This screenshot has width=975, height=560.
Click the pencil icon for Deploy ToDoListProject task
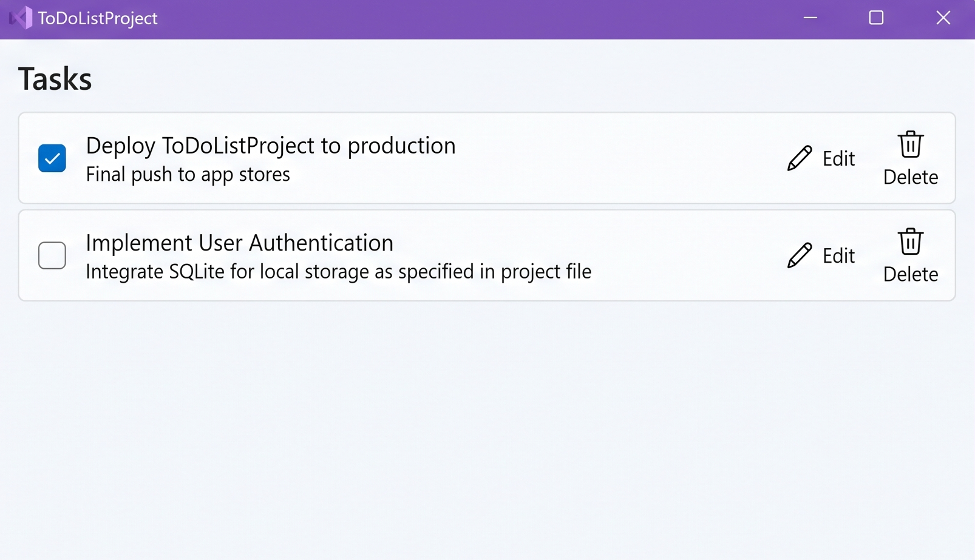point(800,158)
